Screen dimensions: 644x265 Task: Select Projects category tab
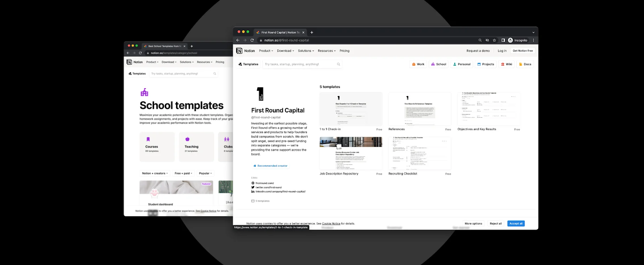point(486,64)
